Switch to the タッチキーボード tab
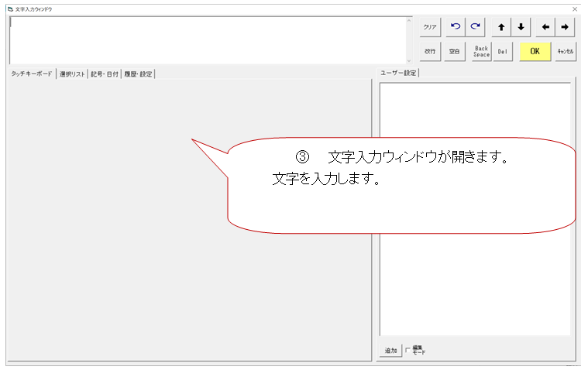This screenshot has width=588, height=370. click(32, 74)
